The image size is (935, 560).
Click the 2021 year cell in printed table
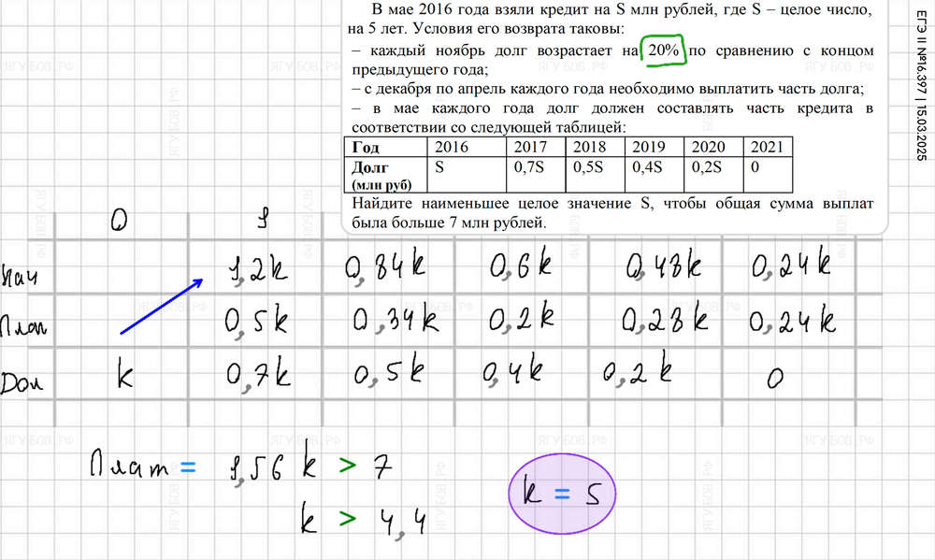click(x=769, y=147)
